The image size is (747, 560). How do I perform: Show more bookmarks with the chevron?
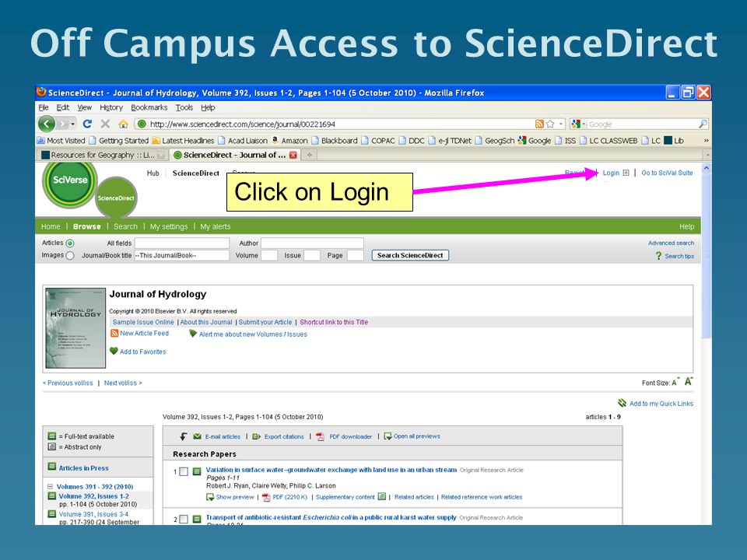(x=706, y=141)
